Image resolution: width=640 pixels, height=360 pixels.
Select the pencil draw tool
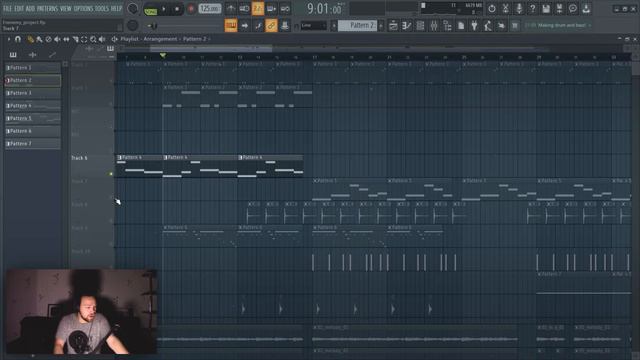[x=30, y=39]
